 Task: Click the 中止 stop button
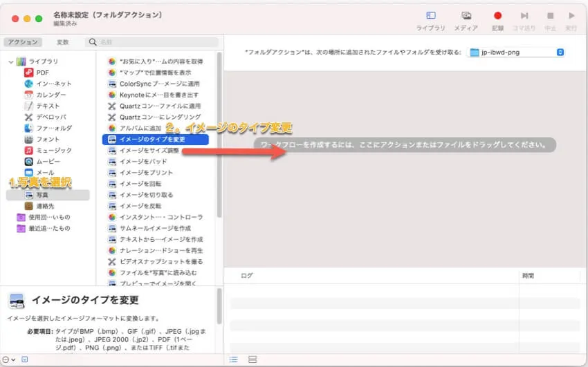[550, 21]
